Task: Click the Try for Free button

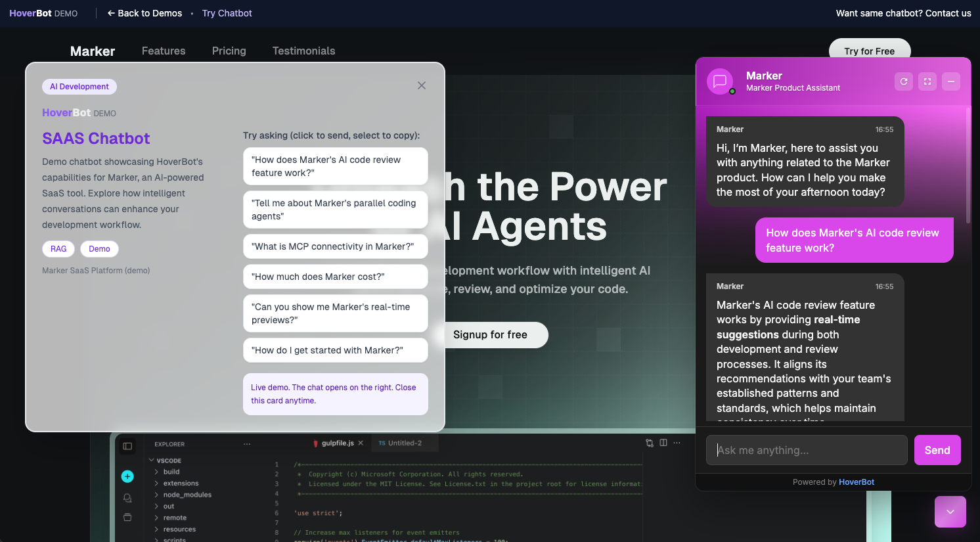Action: point(870,51)
